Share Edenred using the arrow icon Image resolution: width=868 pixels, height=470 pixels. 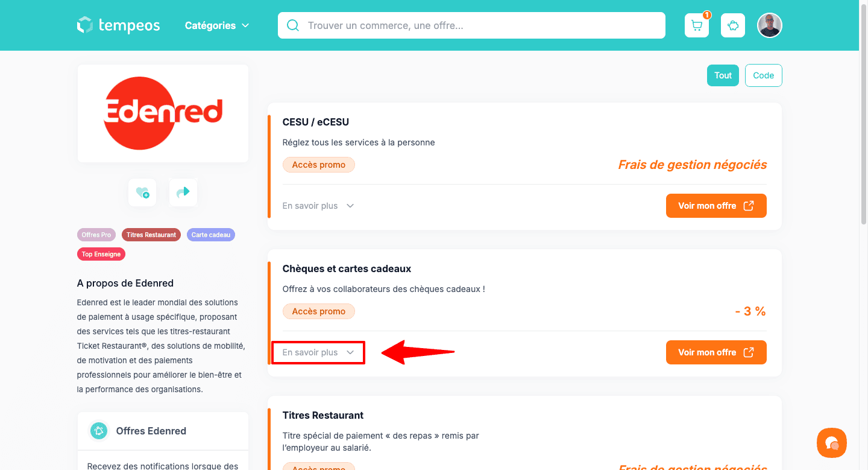[183, 192]
